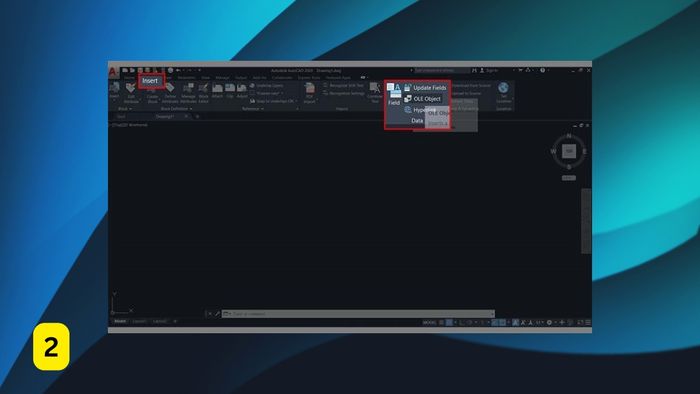Open the Help question mark icon

[x=542, y=71]
